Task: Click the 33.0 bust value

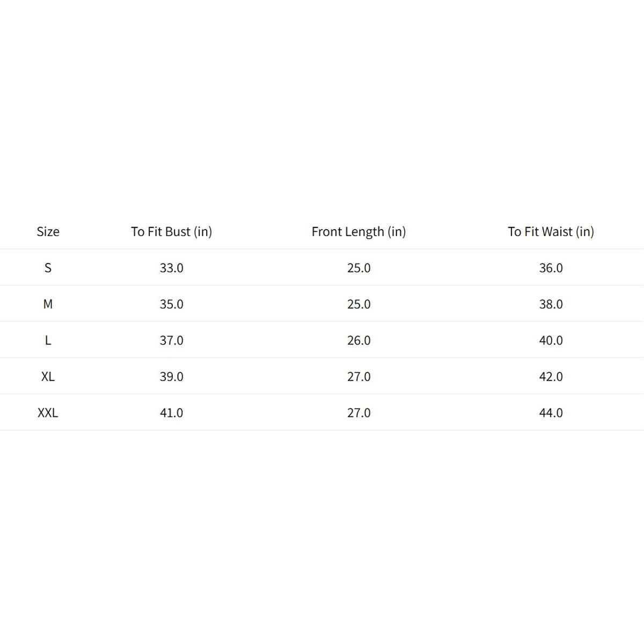Action: (172, 268)
